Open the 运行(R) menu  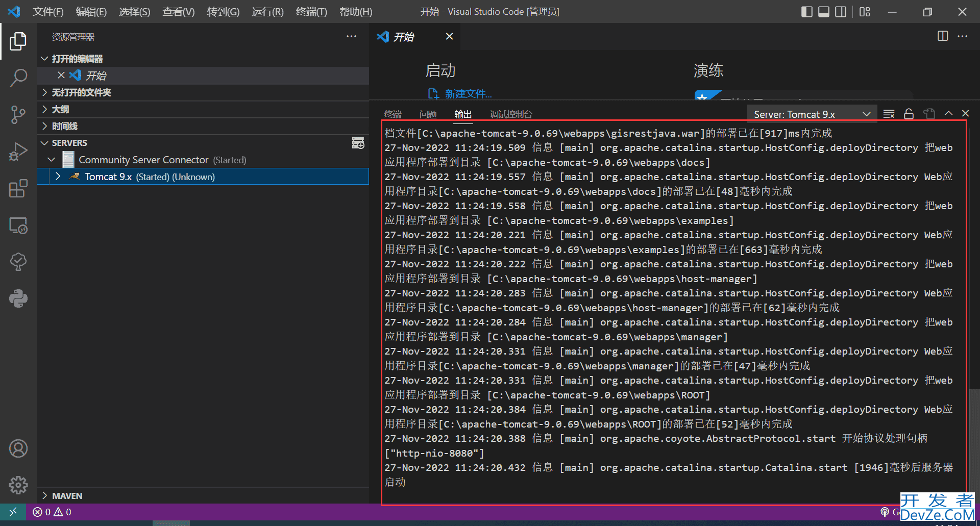pos(267,12)
